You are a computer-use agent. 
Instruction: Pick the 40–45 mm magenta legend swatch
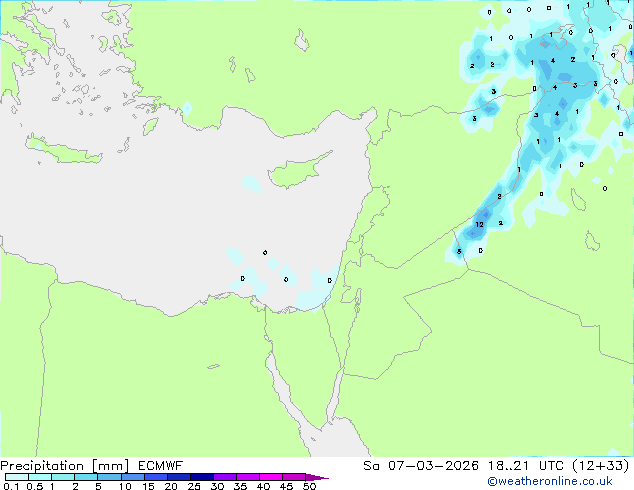point(271,477)
